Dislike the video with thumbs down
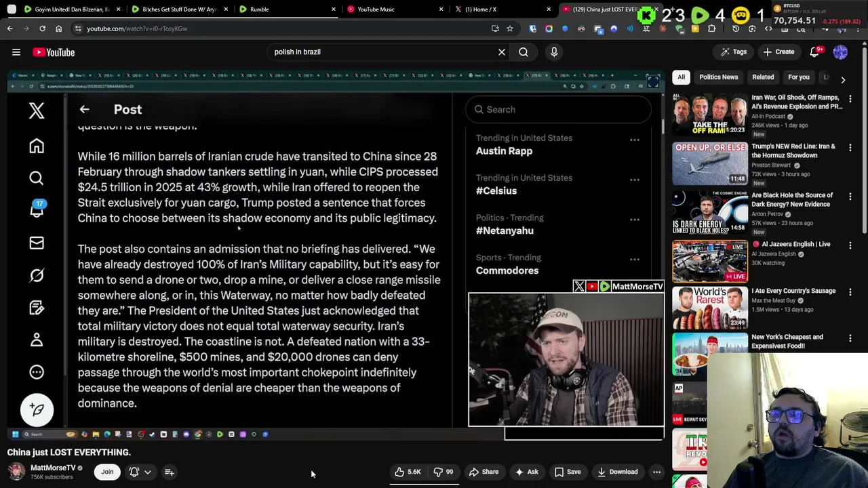The width and height of the screenshot is (868, 488). point(443,472)
